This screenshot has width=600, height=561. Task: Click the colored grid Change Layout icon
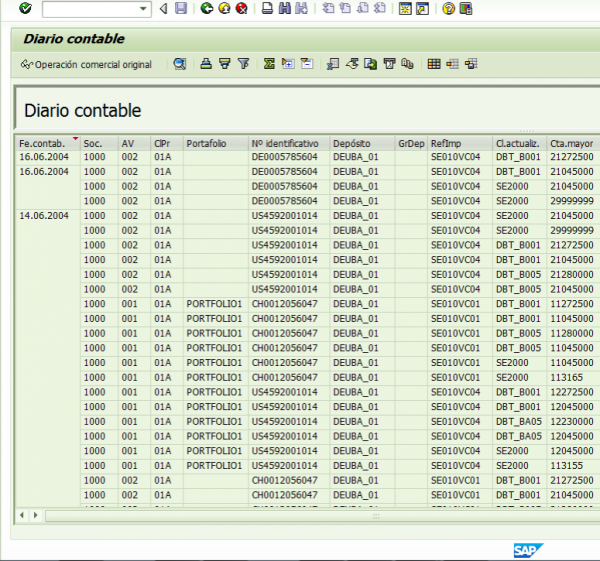[434, 64]
